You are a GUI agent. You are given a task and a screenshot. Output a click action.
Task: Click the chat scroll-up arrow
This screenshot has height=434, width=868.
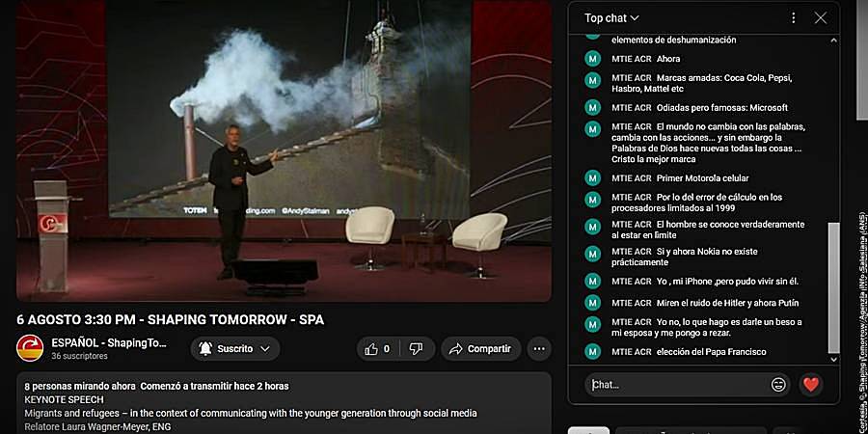(x=834, y=40)
